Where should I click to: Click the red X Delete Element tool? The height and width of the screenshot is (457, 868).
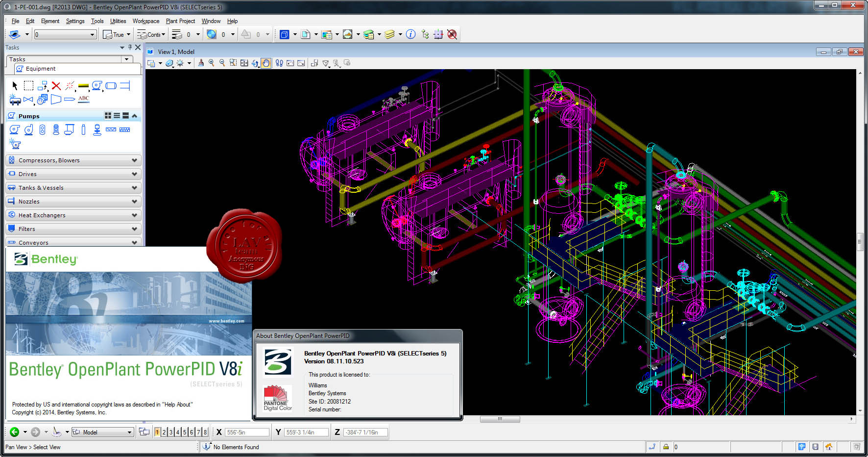point(56,86)
